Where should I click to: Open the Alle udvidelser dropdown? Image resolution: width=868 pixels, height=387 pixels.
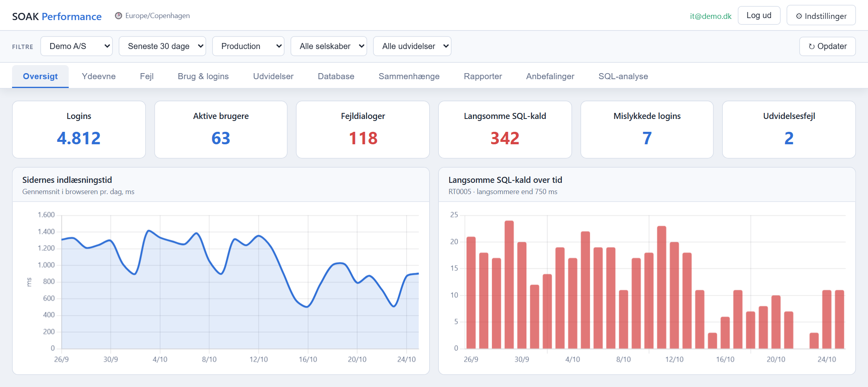click(x=412, y=46)
